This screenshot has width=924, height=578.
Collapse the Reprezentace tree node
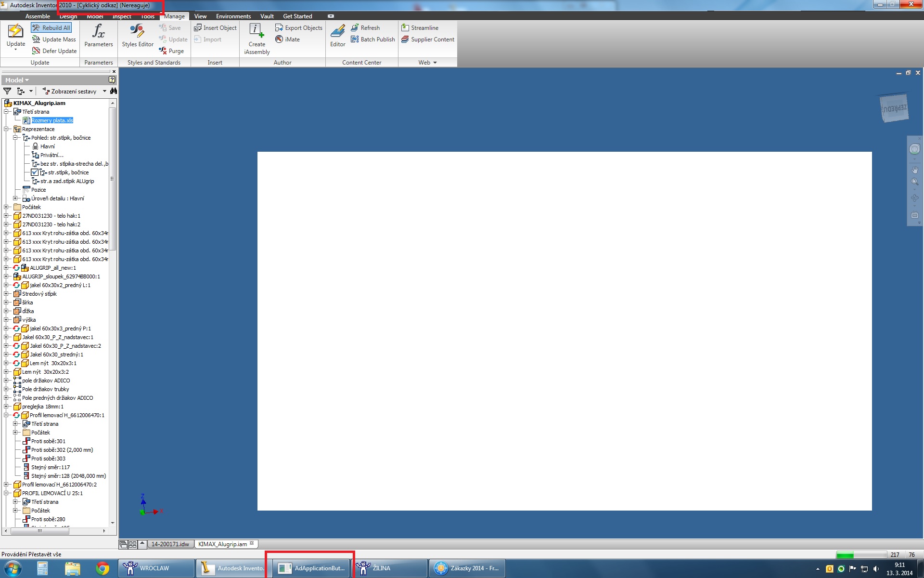7,129
